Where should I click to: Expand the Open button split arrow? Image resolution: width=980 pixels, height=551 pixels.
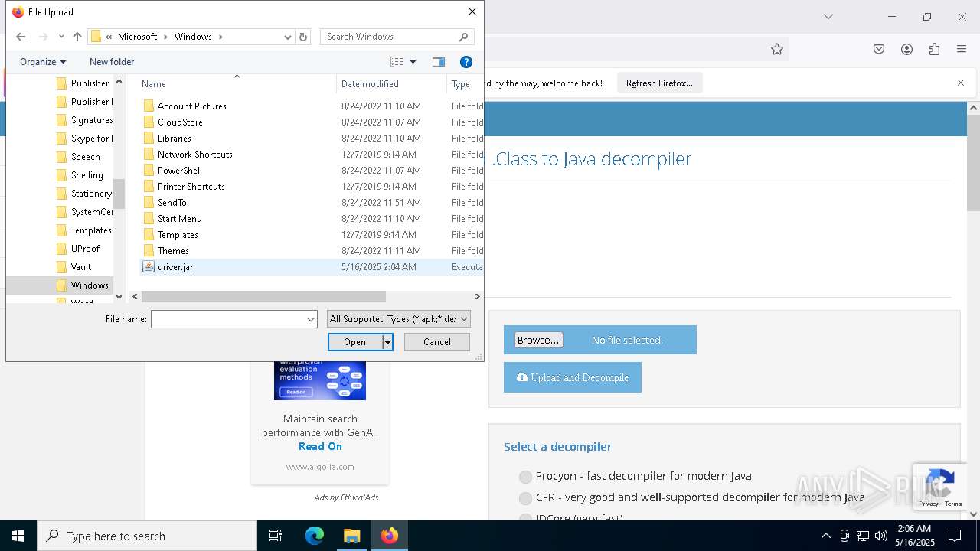pos(387,342)
